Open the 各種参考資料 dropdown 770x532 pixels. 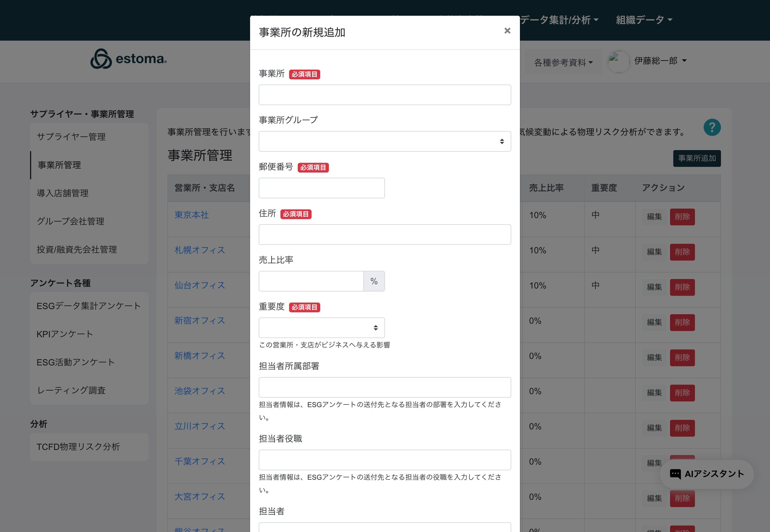(563, 62)
